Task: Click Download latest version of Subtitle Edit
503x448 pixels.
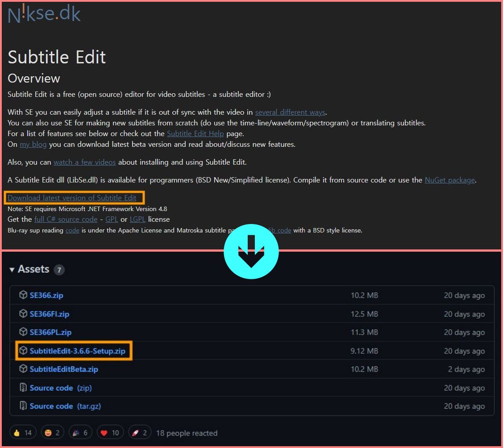Action: [x=72, y=198]
